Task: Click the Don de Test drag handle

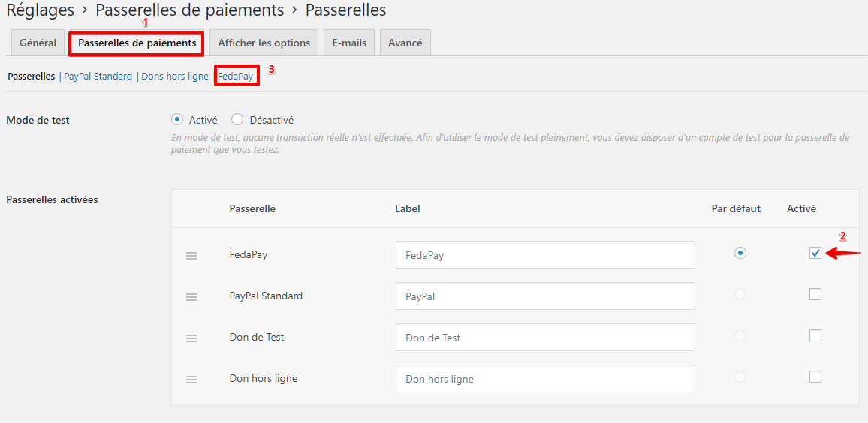Action: pos(191,338)
